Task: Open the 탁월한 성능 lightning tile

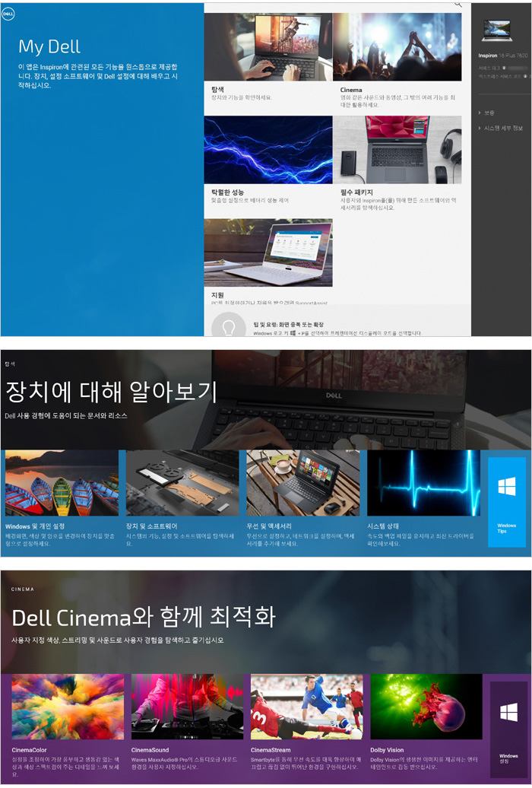Action: click(268, 150)
